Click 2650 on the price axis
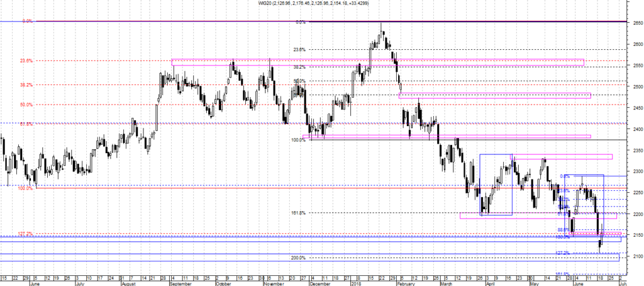 635,23
